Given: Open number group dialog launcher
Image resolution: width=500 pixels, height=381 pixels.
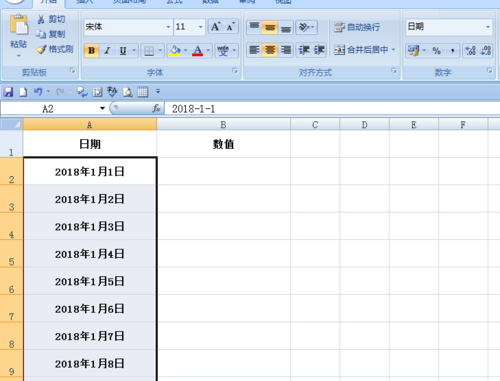Looking at the screenshot, I should coord(489,71).
